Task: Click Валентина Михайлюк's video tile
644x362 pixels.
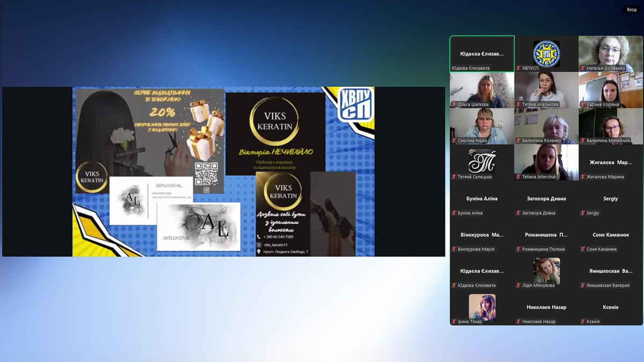Action: pyautogui.click(x=611, y=127)
